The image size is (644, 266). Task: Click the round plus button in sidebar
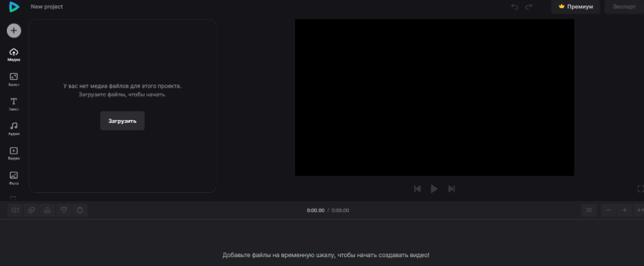coord(14,30)
